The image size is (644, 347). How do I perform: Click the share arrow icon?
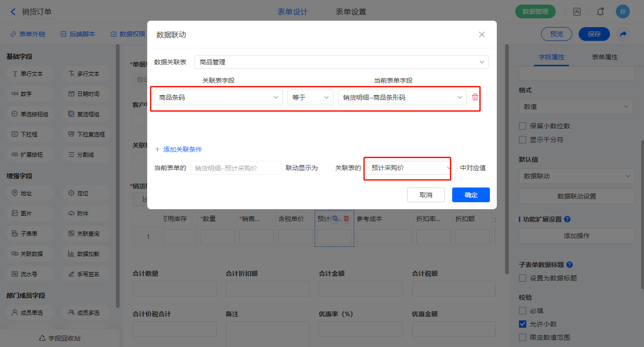pos(623,34)
